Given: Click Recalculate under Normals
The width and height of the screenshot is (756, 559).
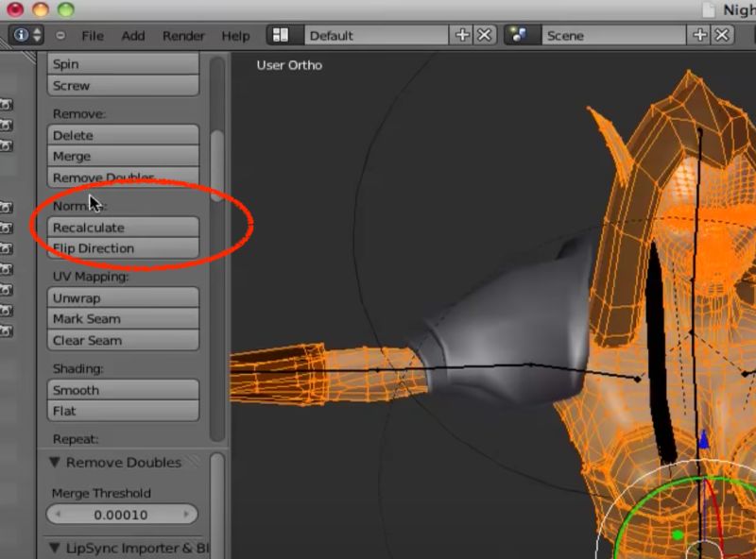Looking at the screenshot, I should click(122, 228).
